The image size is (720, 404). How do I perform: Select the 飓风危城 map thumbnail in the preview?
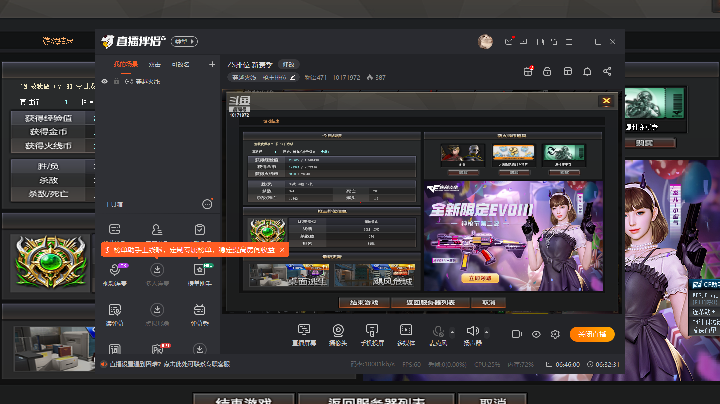click(374, 275)
